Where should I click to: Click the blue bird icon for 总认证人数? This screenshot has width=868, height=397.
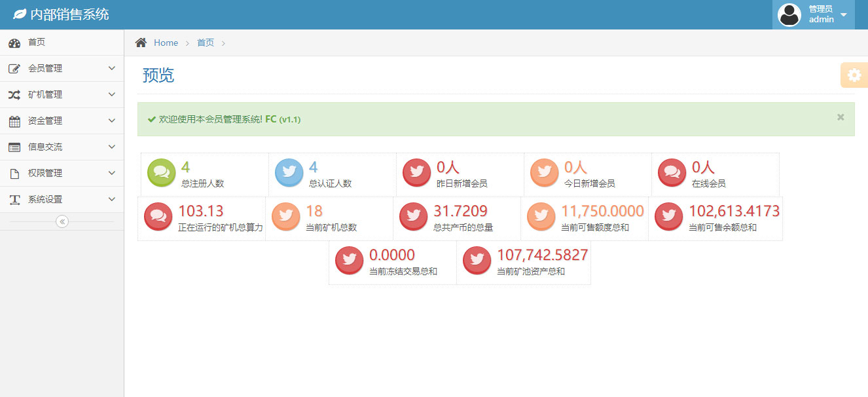click(289, 173)
